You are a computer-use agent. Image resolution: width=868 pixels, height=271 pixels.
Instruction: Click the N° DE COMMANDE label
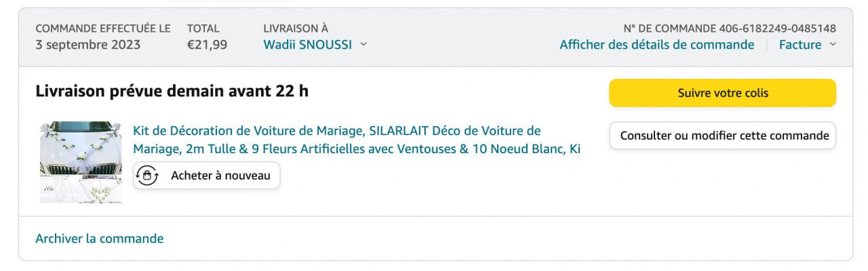(x=669, y=28)
